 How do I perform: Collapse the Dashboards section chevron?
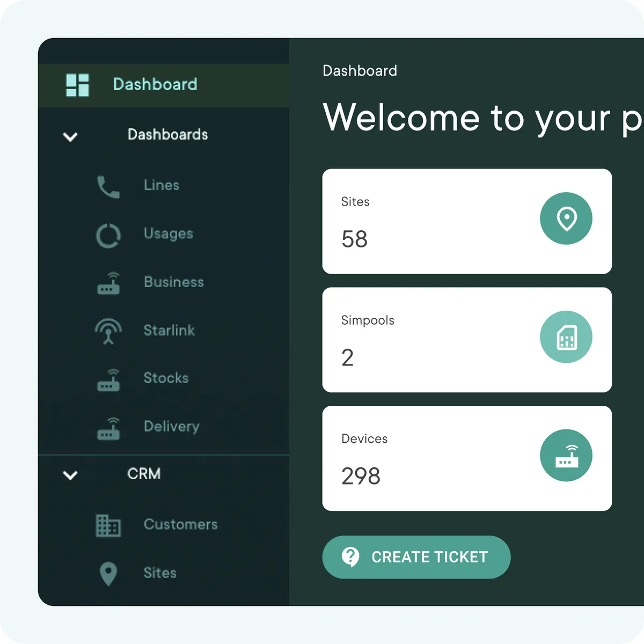pos(70,137)
